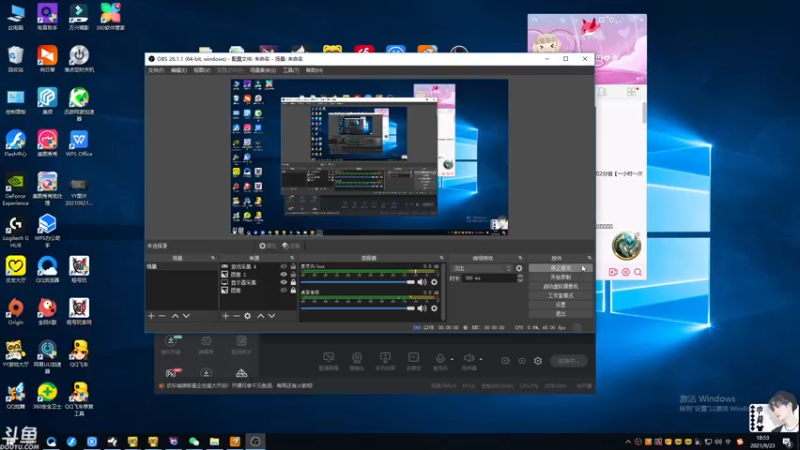Remove scene with the minus icon
This screenshot has height=450, width=800.
(x=162, y=316)
